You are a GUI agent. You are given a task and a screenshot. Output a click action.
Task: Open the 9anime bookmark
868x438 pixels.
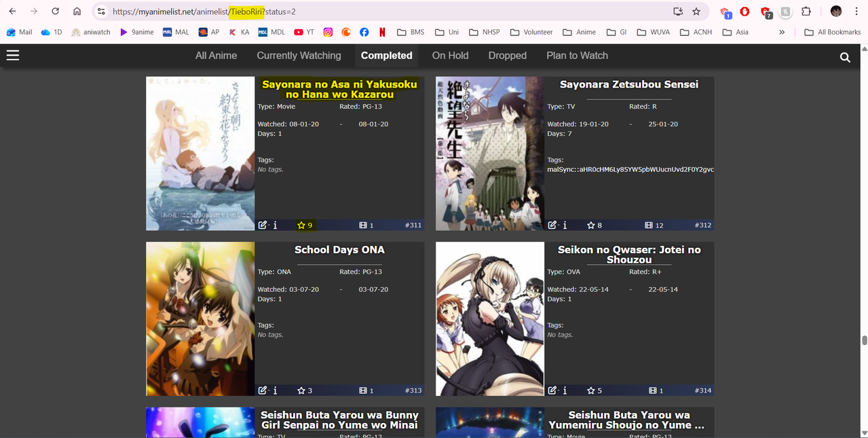(136, 32)
